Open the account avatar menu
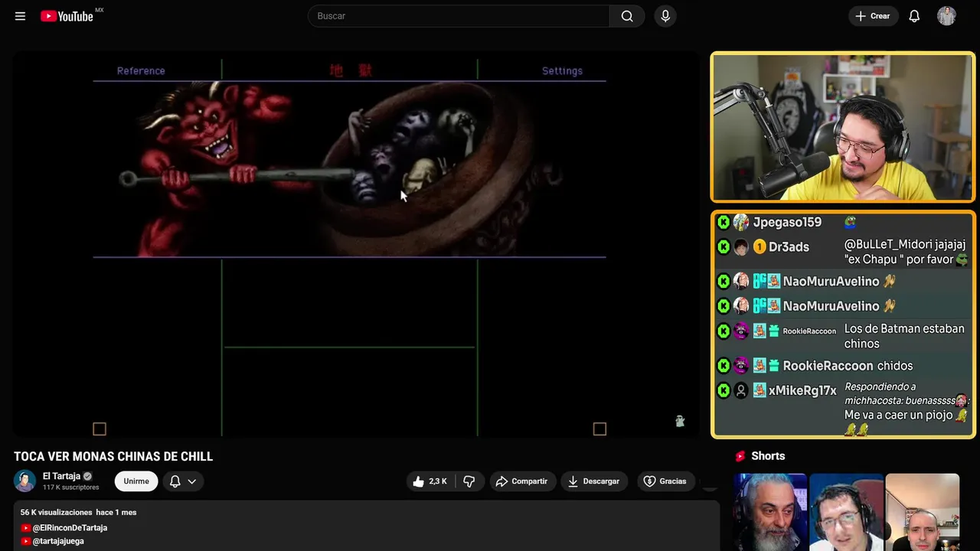Image resolution: width=980 pixels, height=551 pixels. click(x=946, y=16)
